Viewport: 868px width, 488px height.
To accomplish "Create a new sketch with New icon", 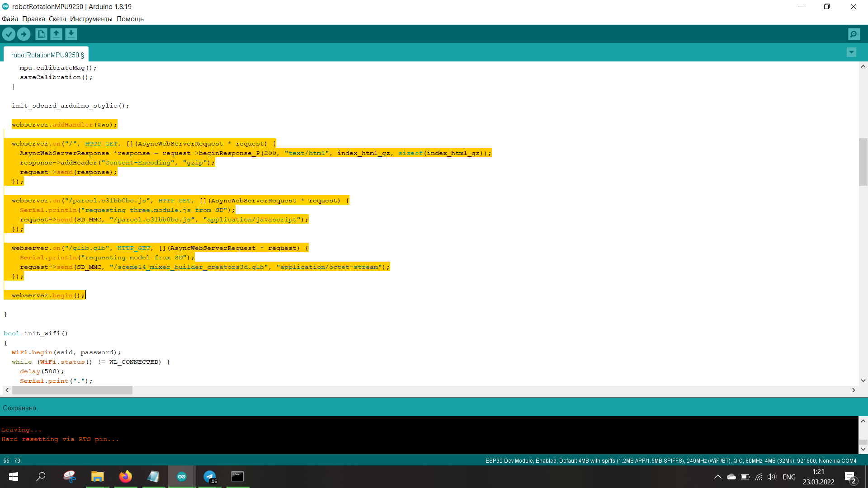I will click(x=41, y=34).
